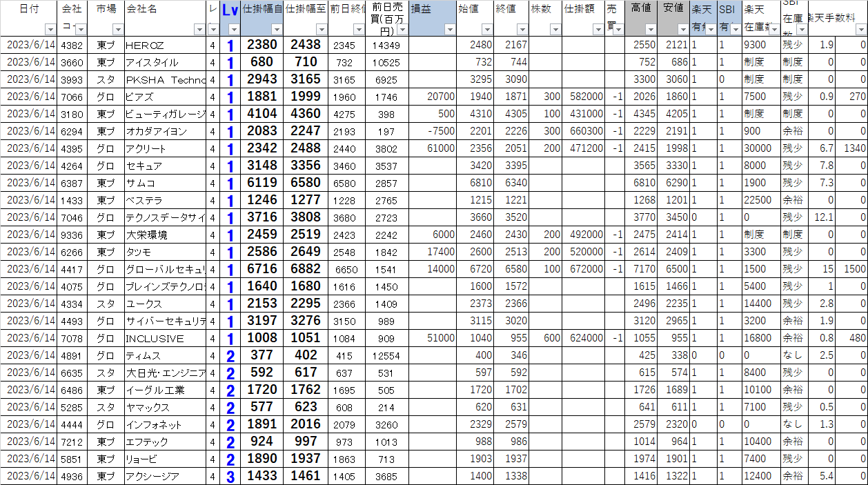The height and width of the screenshot is (485, 868).
Task: Click company code cell 6635
Action: [x=72, y=373]
